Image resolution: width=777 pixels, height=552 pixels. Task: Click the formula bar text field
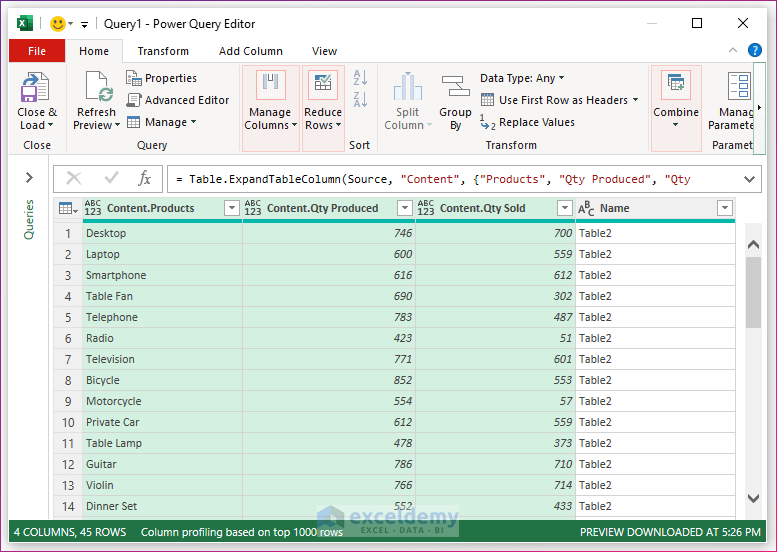450,179
